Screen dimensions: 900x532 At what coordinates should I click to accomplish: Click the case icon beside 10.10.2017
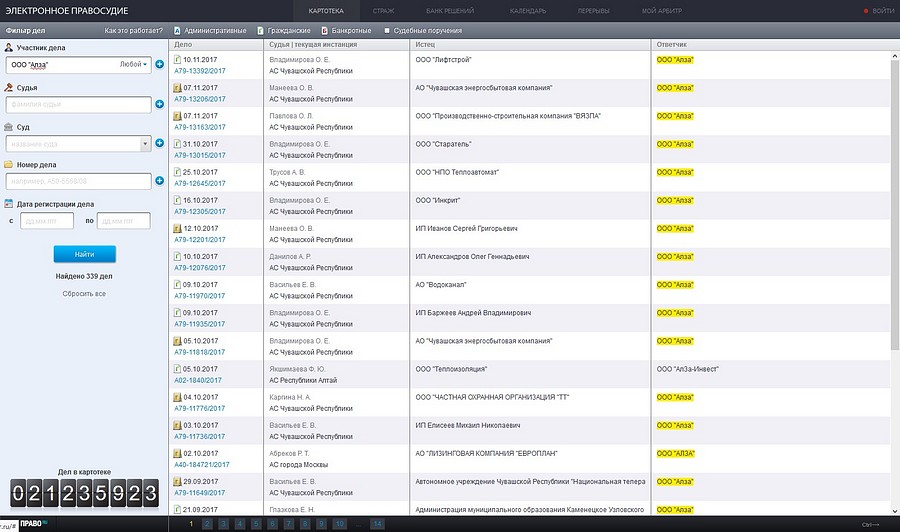(x=178, y=257)
